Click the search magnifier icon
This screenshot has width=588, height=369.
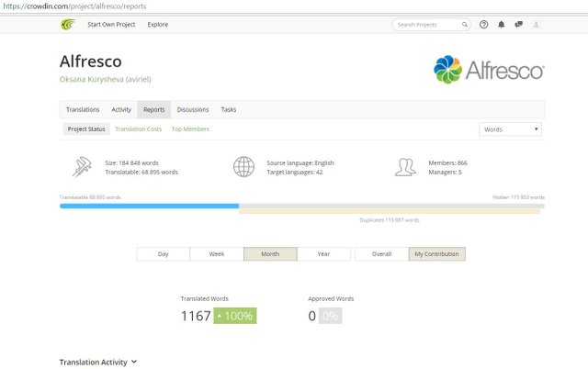(x=465, y=25)
